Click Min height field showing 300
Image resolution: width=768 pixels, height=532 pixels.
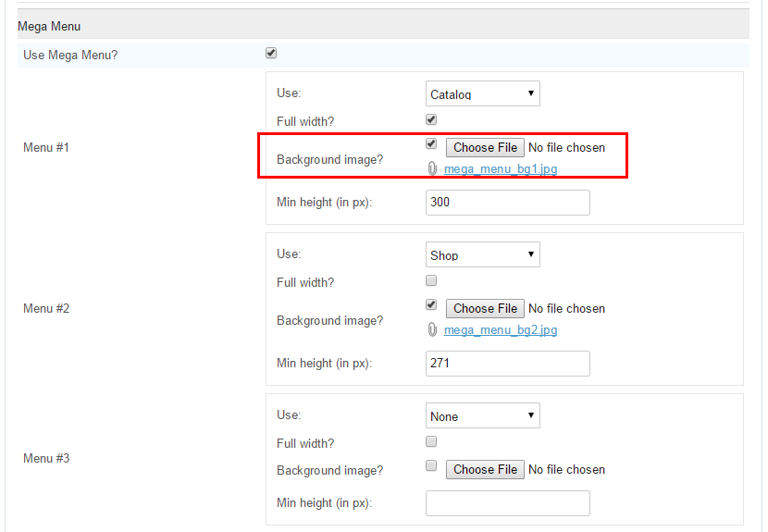pyautogui.click(x=508, y=203)
